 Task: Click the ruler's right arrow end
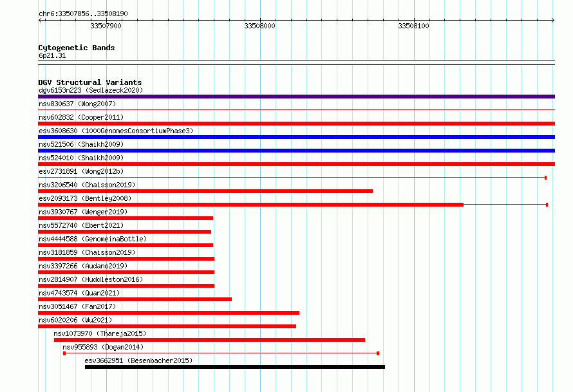click(553, 21)
